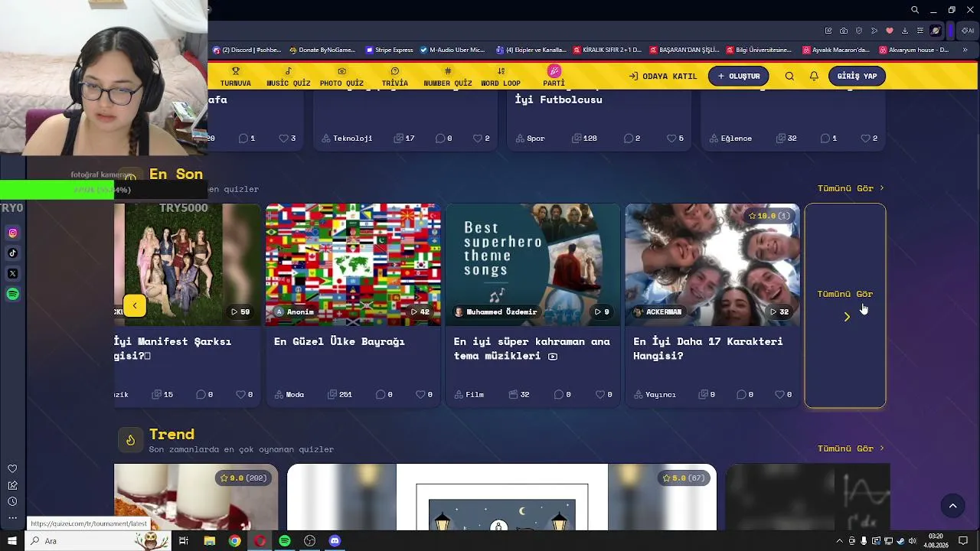Click the taskbar search box Ara
Viewport: 980px width, 551px height.
tap(98, 541)
